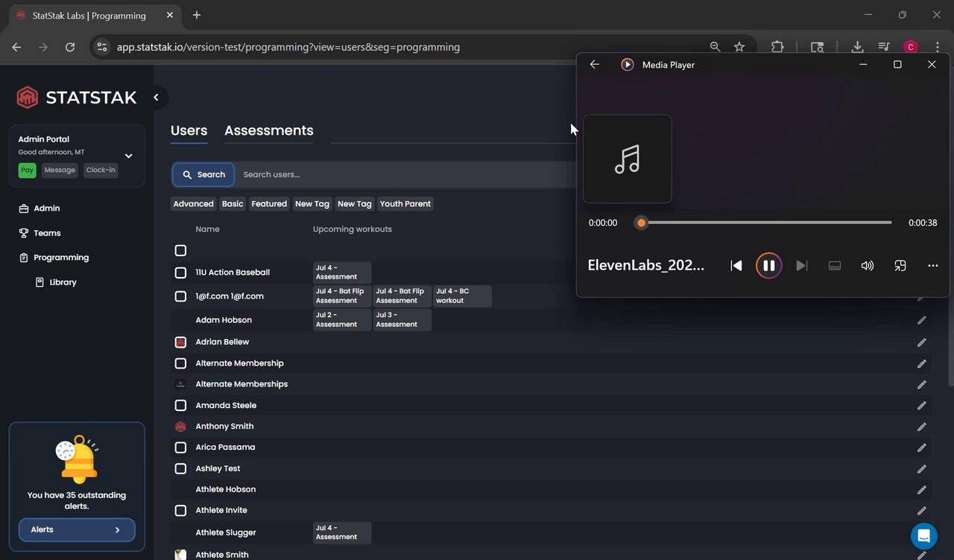Open Library under Programming
This screenshot has width=954, height=560.
point(57,282)
